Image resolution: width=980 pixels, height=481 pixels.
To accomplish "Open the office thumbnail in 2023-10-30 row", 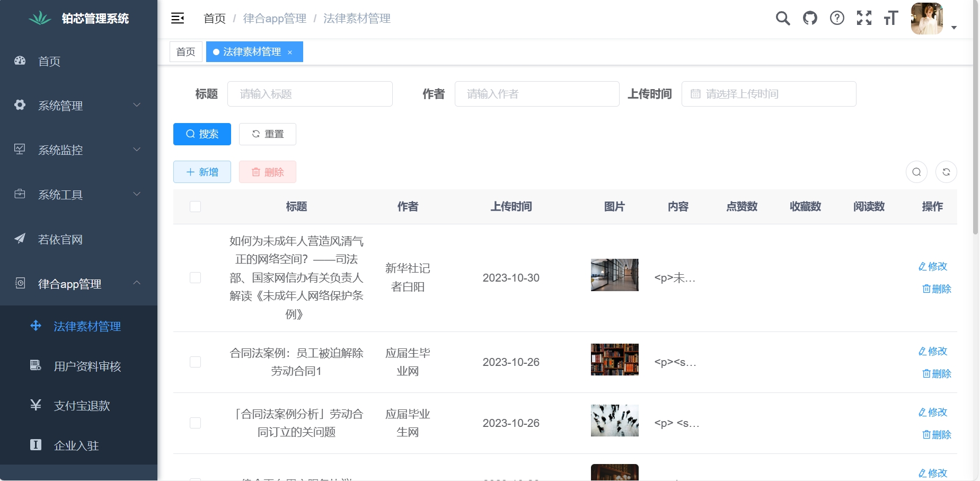I will [x=615, y=275].
